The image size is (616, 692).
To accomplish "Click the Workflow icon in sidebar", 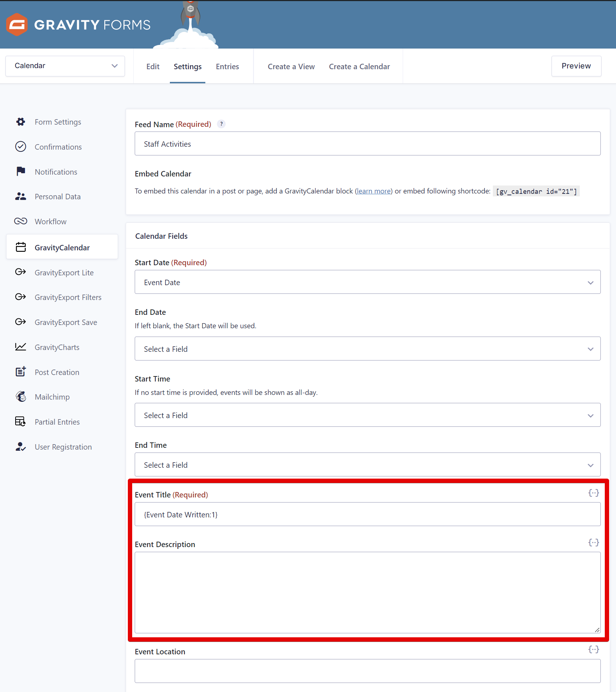I will point(21,221).
